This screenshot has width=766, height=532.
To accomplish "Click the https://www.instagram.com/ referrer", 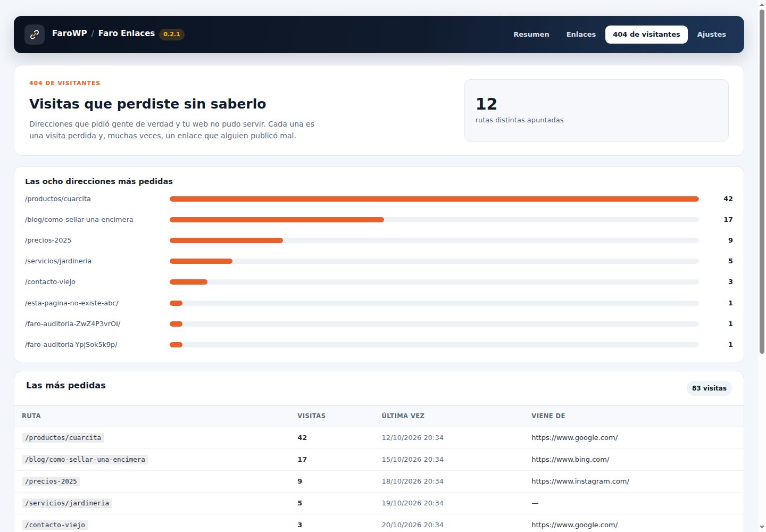I will [580, 481].
